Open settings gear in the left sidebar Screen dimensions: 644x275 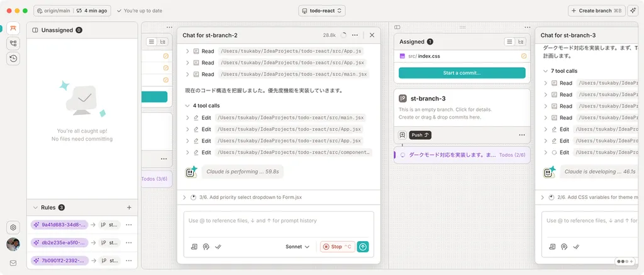13,227
